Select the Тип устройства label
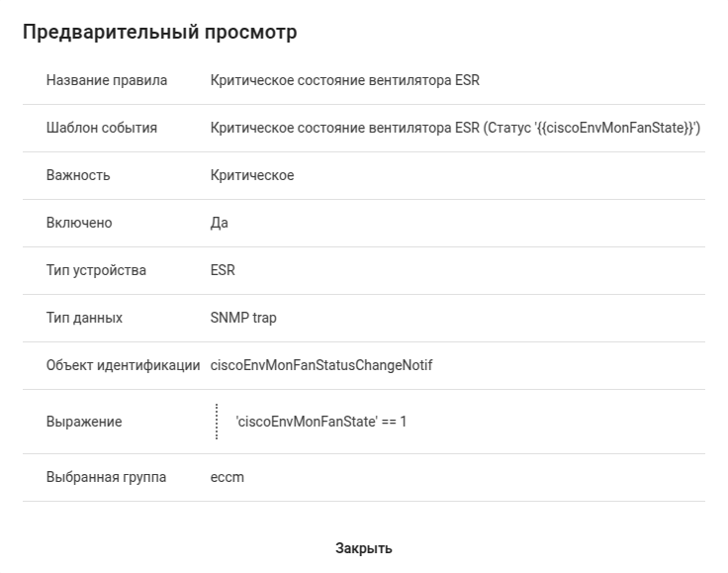 coord(96,270)
